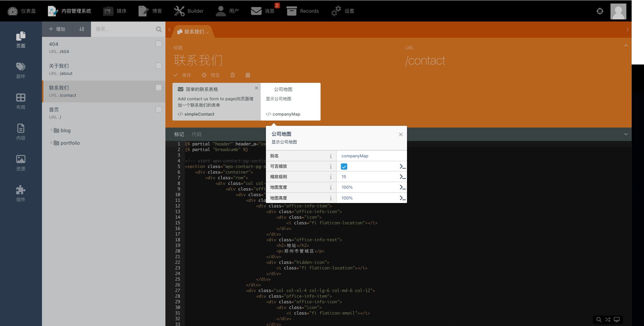Click the page search input field
644x326 pixels.
(123, 29)
